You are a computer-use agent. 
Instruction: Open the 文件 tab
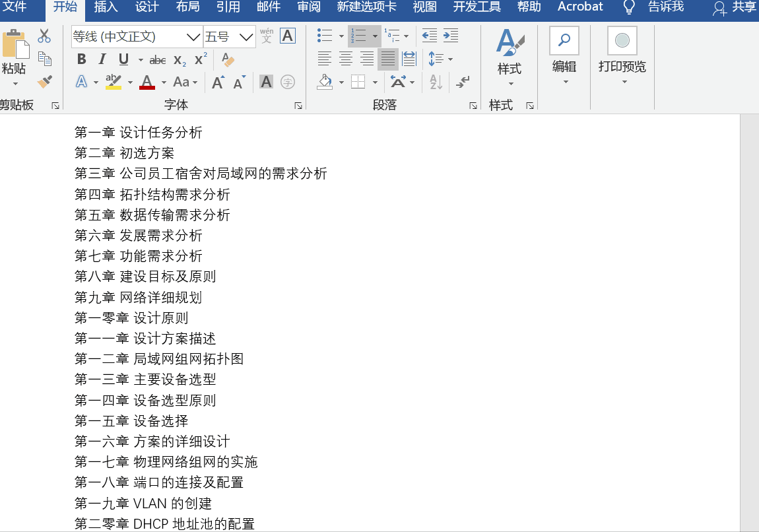15,7
